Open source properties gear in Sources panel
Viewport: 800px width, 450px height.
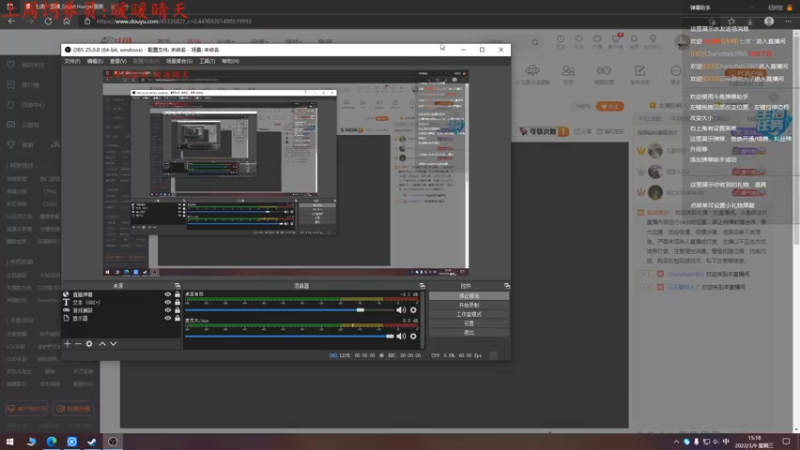(x=89, y=344)
